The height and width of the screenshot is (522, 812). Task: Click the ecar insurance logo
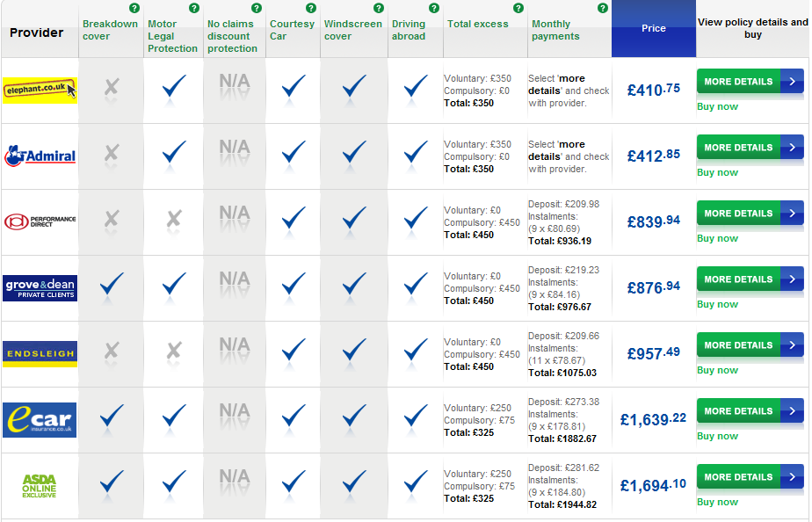40,419
